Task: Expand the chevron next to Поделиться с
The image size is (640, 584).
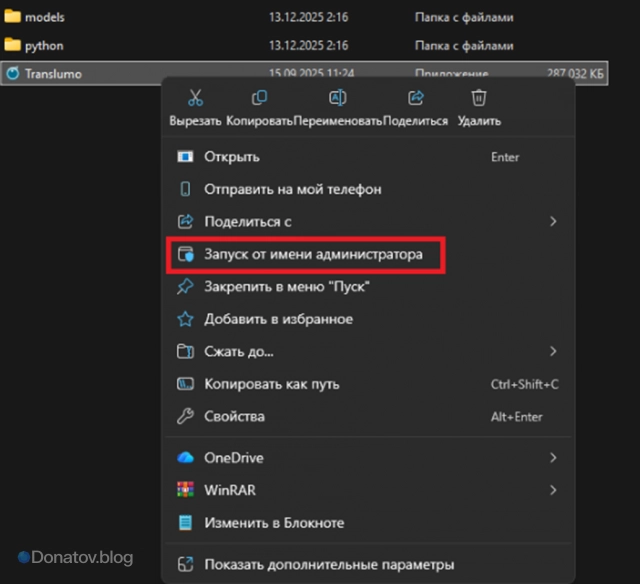Action: [x=553, y=222]
